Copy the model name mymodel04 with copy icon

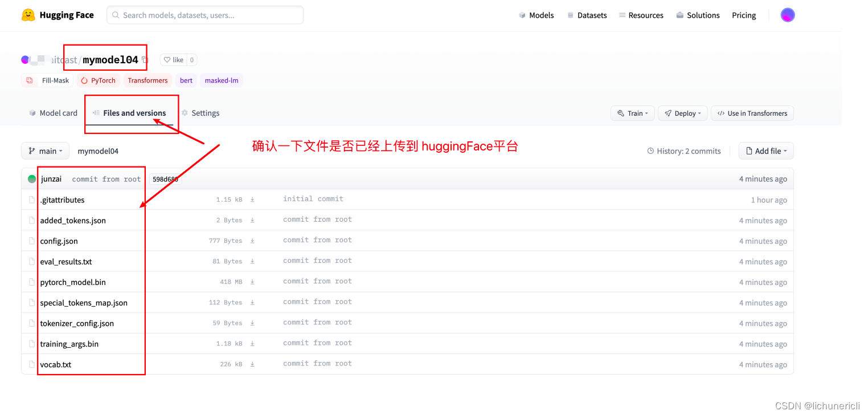145,60
